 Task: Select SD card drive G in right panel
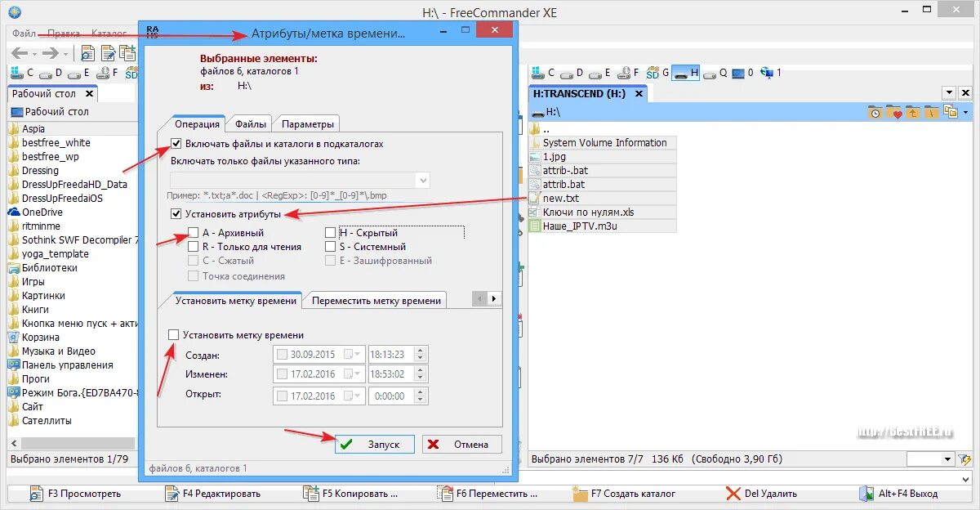tap(657, 73)
